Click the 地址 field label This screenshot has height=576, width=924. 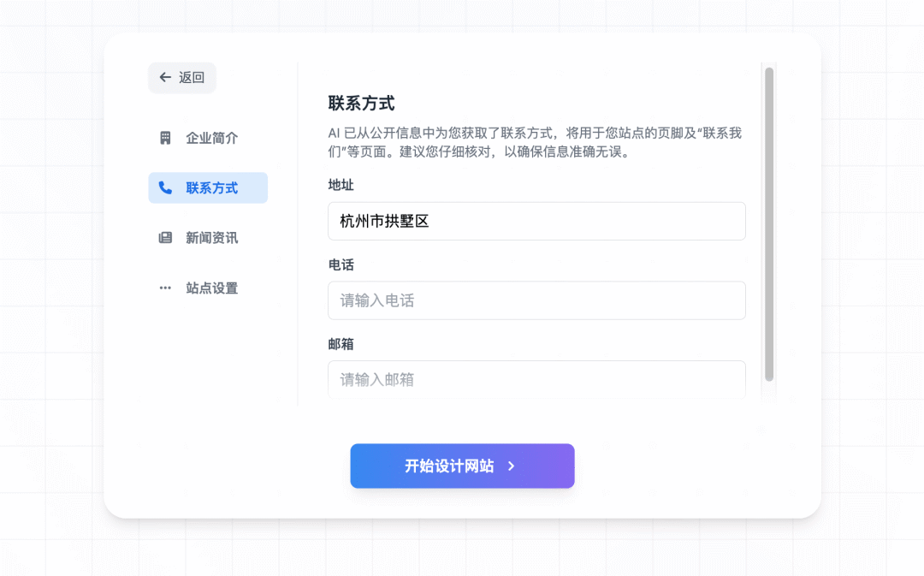click(341, 185)
